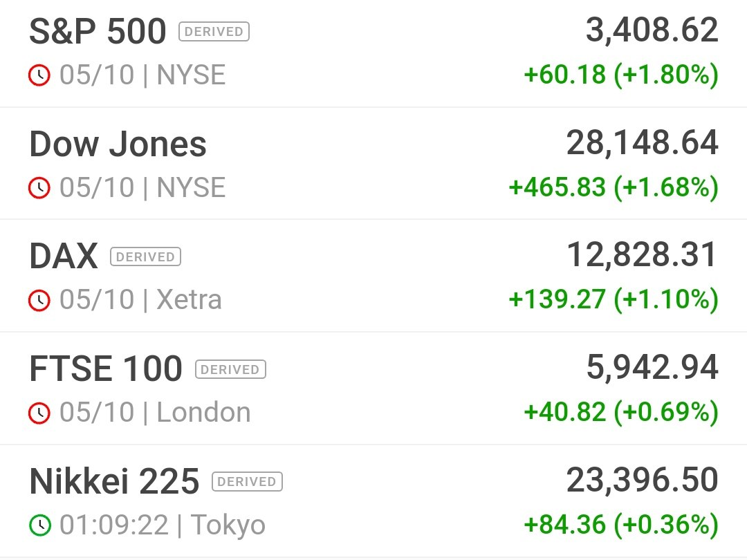Click the FTSE 100 change +40.82 (+0.69%)
747x560 pixels.
pyautogui.click(x=620, y=411)
